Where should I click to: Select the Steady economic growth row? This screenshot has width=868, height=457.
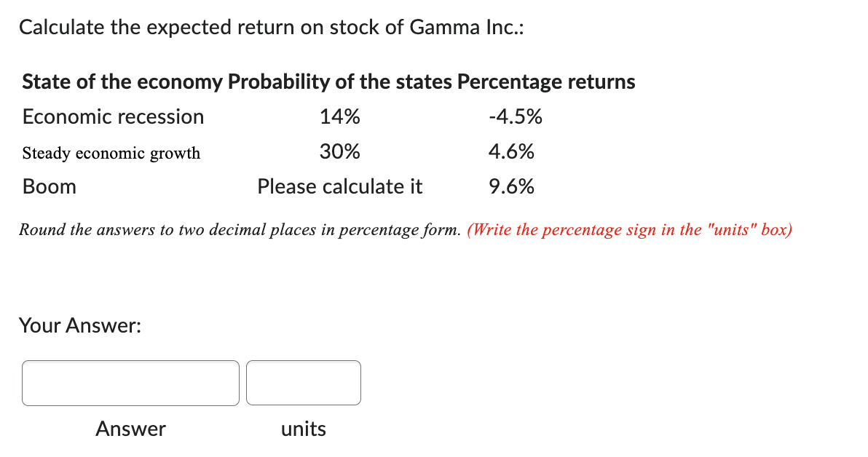click(x=111, y=153)
